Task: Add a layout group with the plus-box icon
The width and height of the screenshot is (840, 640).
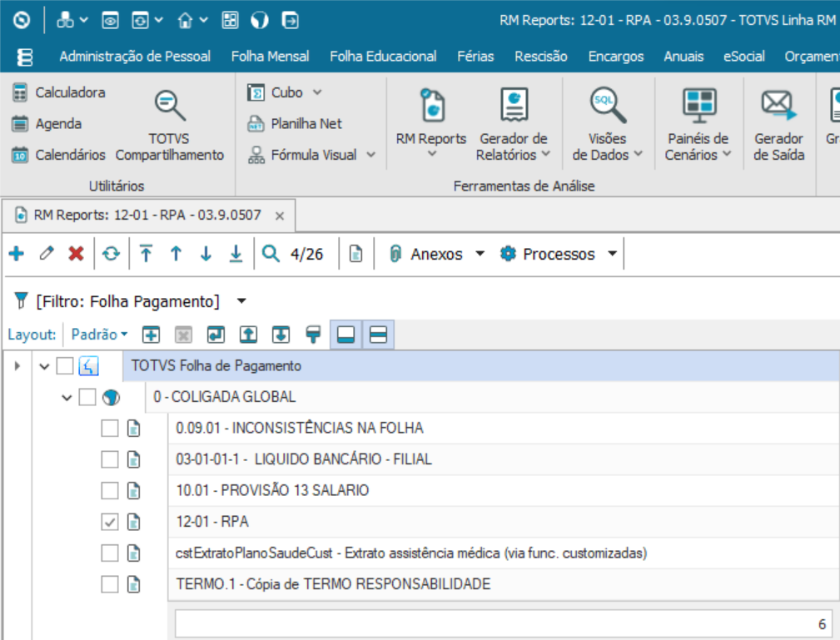Action: 151,335
